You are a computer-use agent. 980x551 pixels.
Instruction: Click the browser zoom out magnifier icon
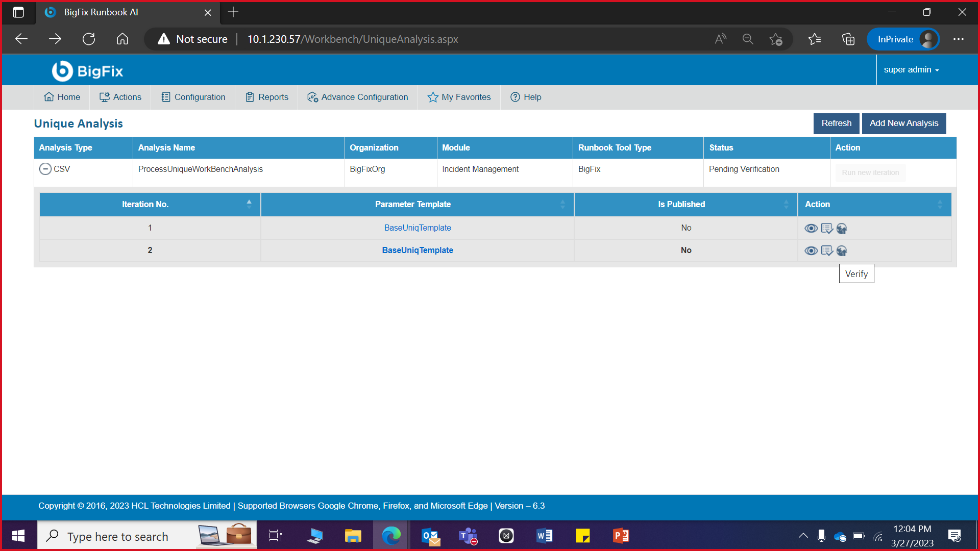pos(748,39)
